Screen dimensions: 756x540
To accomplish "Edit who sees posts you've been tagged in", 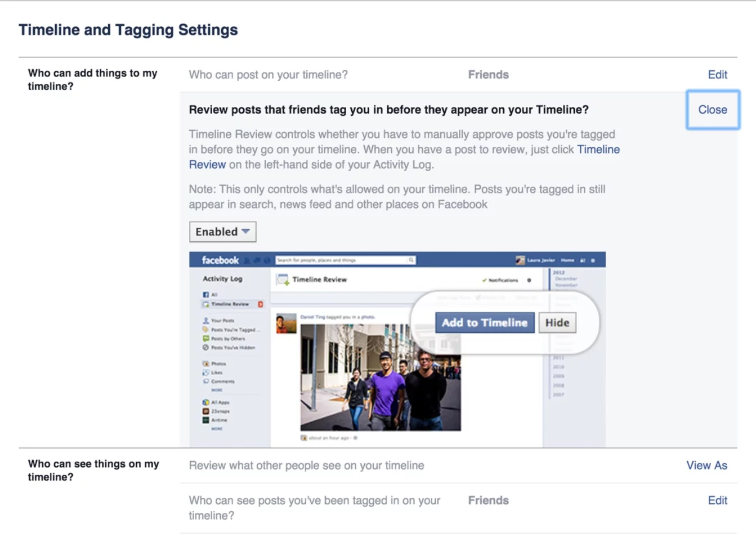I will point(717,500).
